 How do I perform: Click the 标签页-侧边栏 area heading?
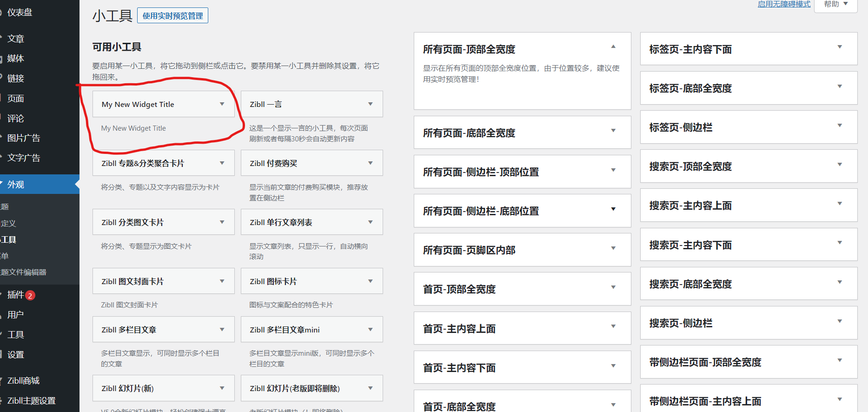point(681,127)
